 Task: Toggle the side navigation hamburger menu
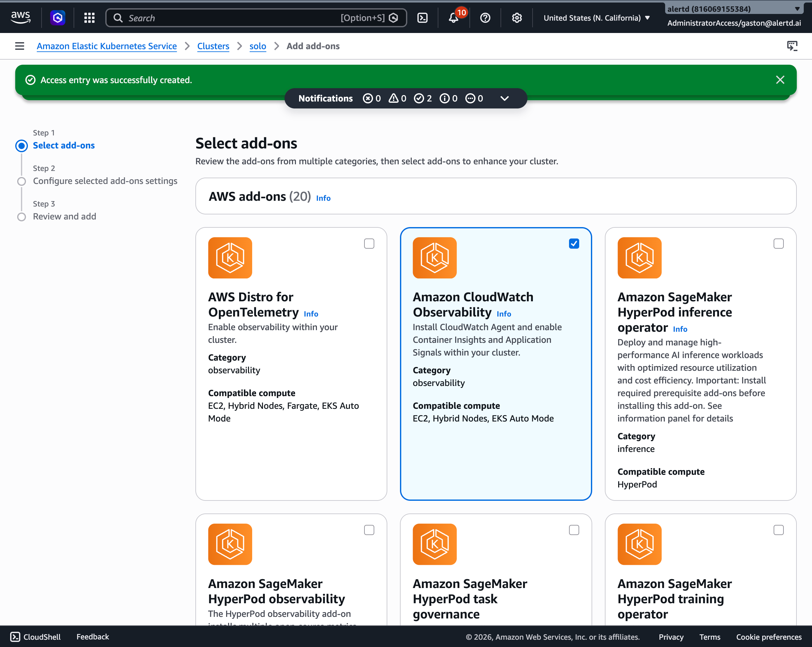point(20,46)
